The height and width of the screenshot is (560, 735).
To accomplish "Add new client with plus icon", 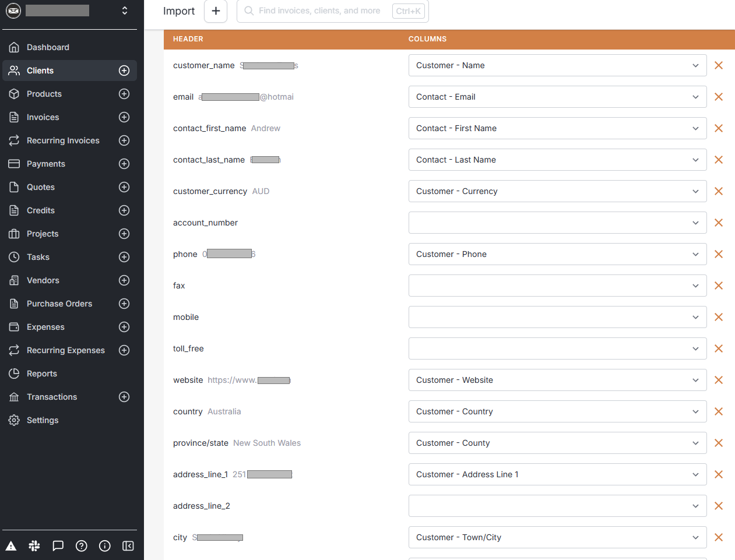I will tap(124, 71).
